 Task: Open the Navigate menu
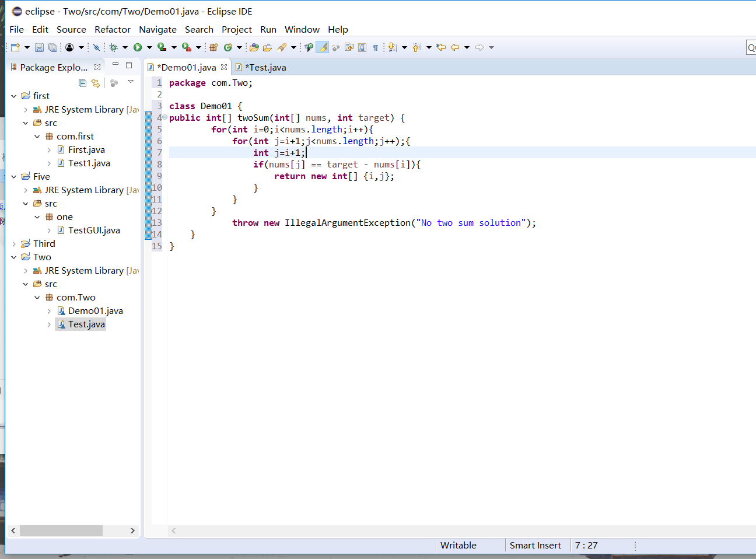157,29
